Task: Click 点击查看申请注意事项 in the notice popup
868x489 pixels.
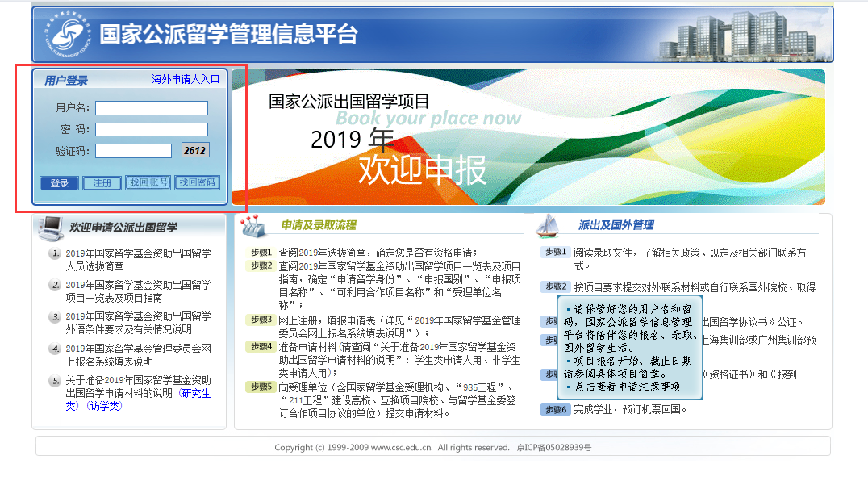Action: [x=628, y=387]
